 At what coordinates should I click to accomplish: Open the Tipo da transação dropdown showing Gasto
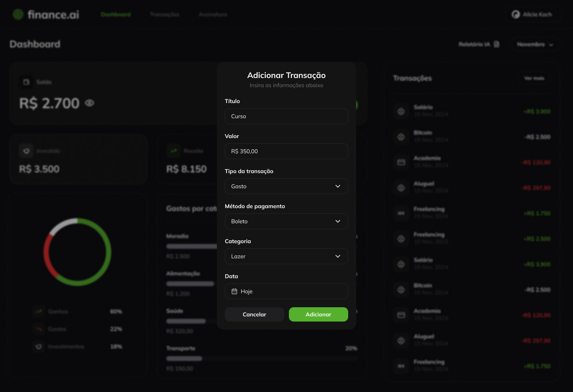tap(286, 186)
